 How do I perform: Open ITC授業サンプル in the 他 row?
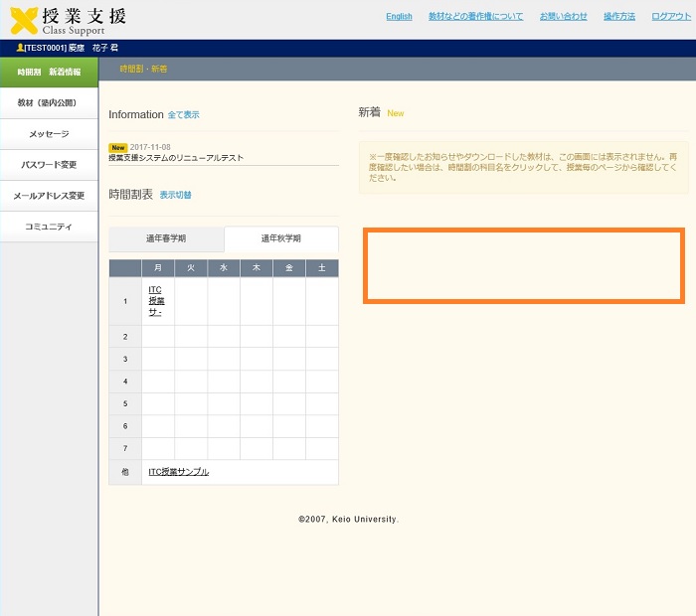tap(178, 472)
